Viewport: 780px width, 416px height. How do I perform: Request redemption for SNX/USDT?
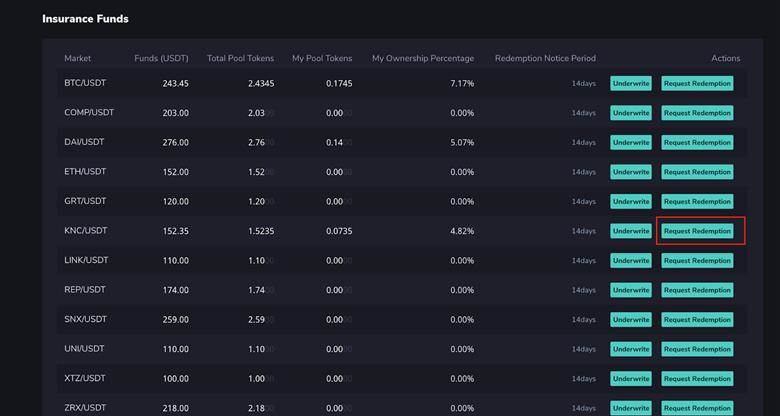point(697,319)
